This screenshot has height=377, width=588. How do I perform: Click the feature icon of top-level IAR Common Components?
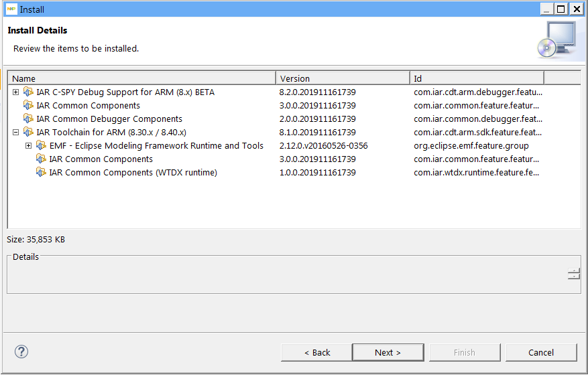[28, 105]
